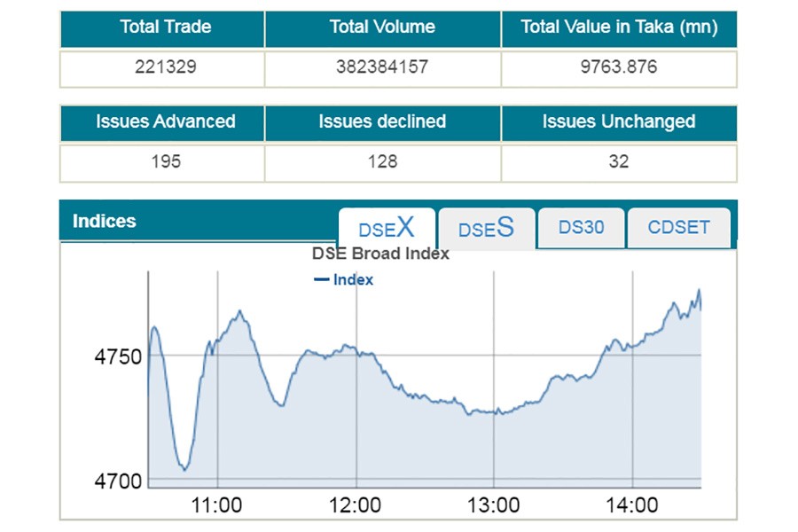Select the declined issues count 128
The height and width of the screenshot is (532, 798).
tap(382, 162)
